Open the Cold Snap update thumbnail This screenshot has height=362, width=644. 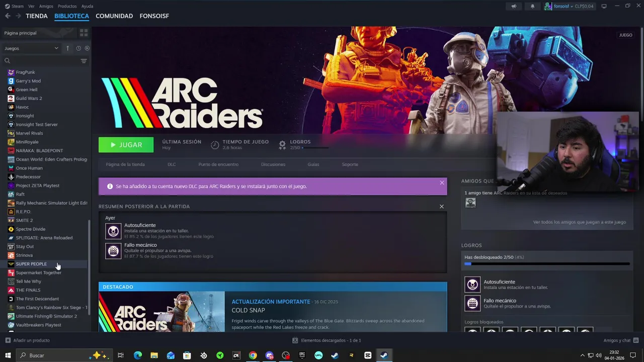162,312
